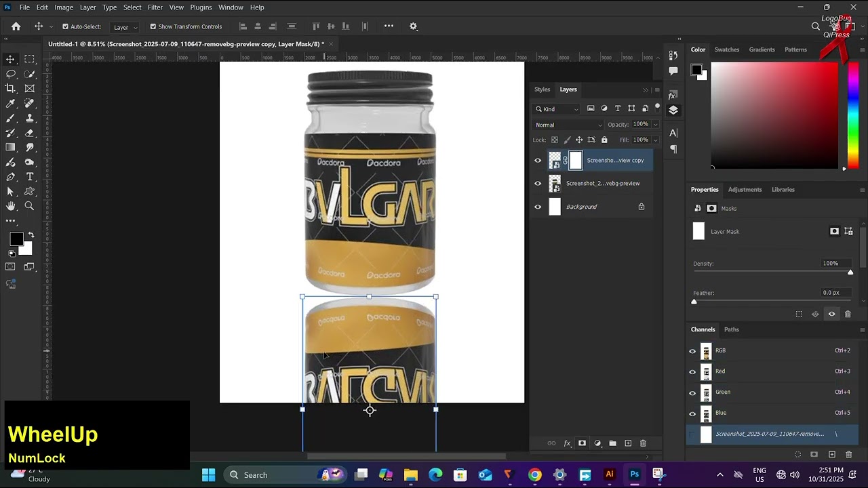Select the Path Selection tool
868x488 pixels.
[x=10, y=192]
